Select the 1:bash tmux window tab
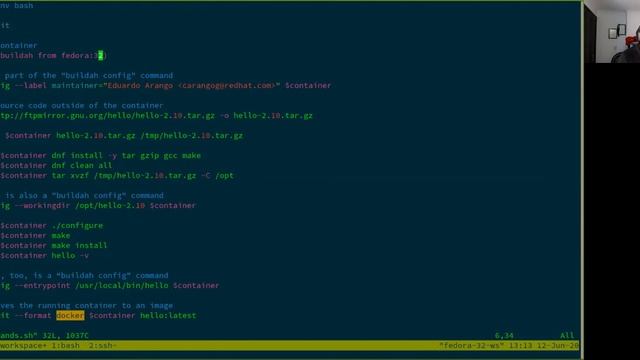The image size is (640, 360). coord(65,345)
